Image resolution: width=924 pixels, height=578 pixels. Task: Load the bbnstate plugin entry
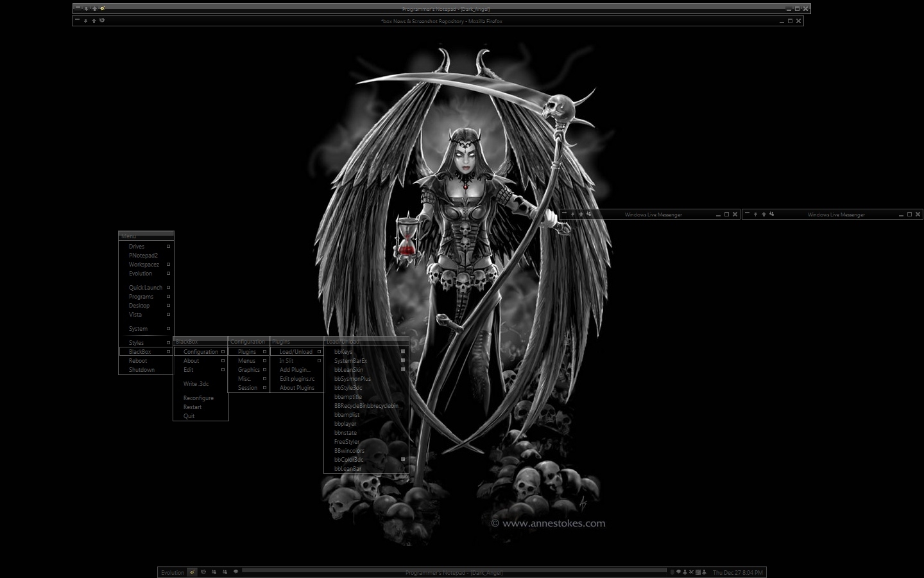coord(366,433)
